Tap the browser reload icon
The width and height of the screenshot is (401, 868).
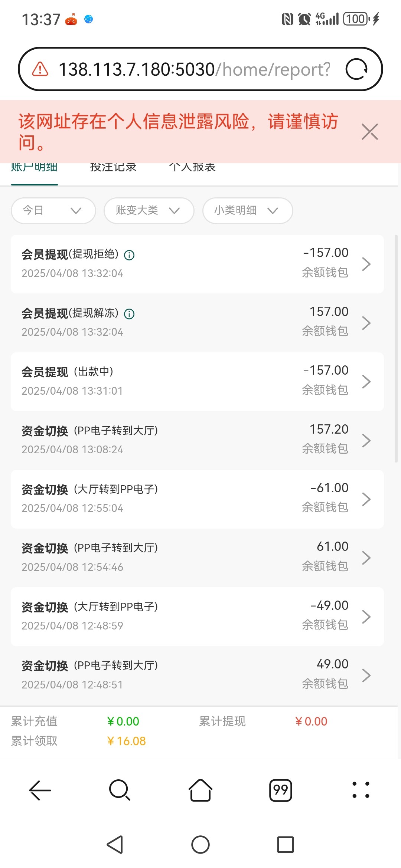coord(356,69)
